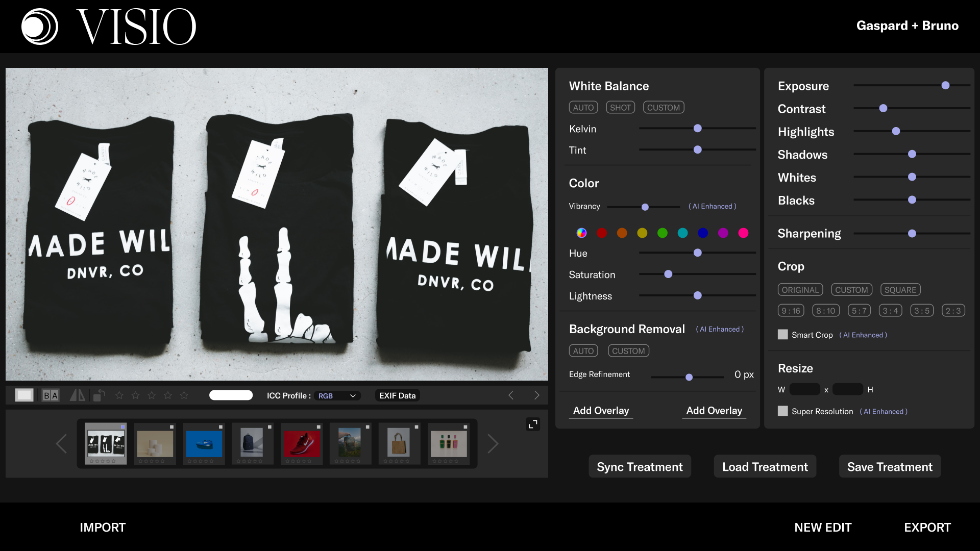Click the Kelvin slider handle
Screen dimensions: 980x551
click(698, 129)
